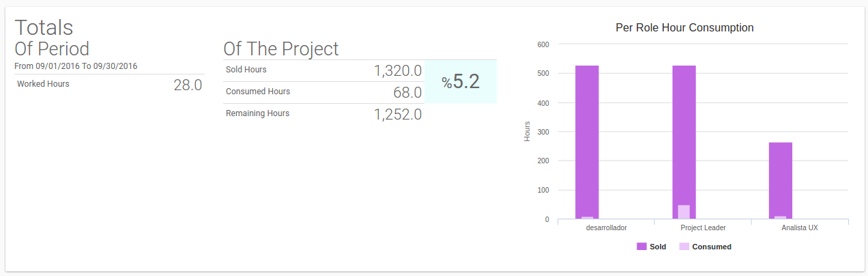
Task: Select the desarrollador Sold bar
Action: (587, 142)
